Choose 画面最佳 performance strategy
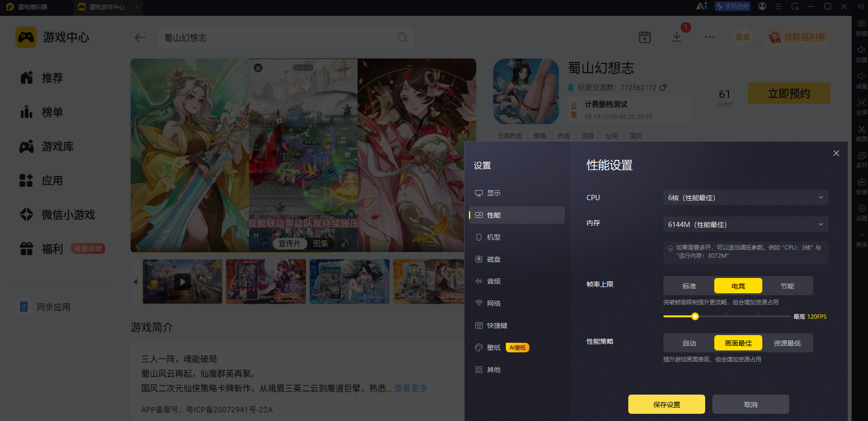 coord(738,343)
